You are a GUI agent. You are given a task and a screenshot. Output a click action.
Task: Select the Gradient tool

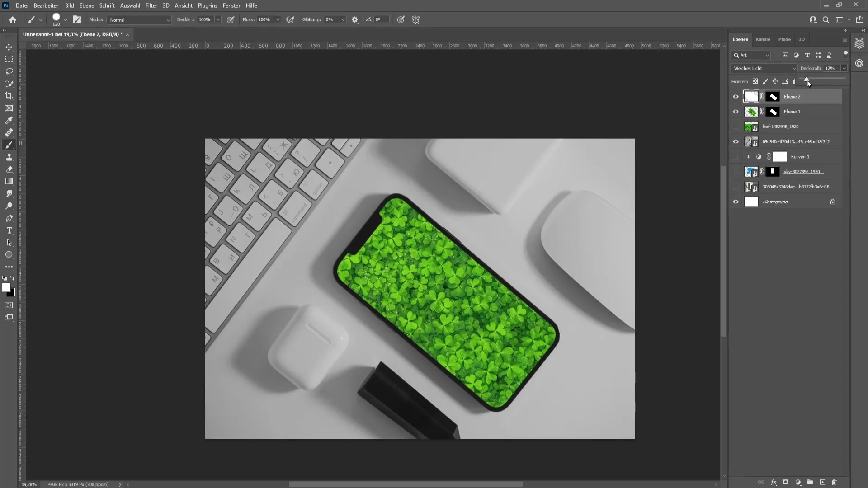[9, 181]
